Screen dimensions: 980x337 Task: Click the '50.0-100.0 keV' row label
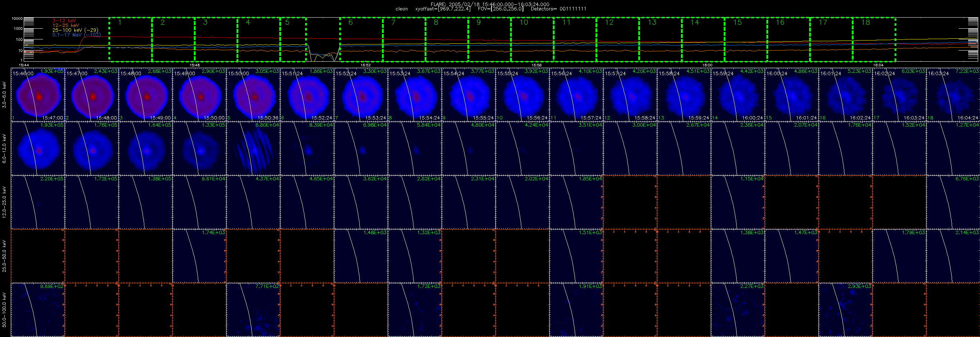5,310
